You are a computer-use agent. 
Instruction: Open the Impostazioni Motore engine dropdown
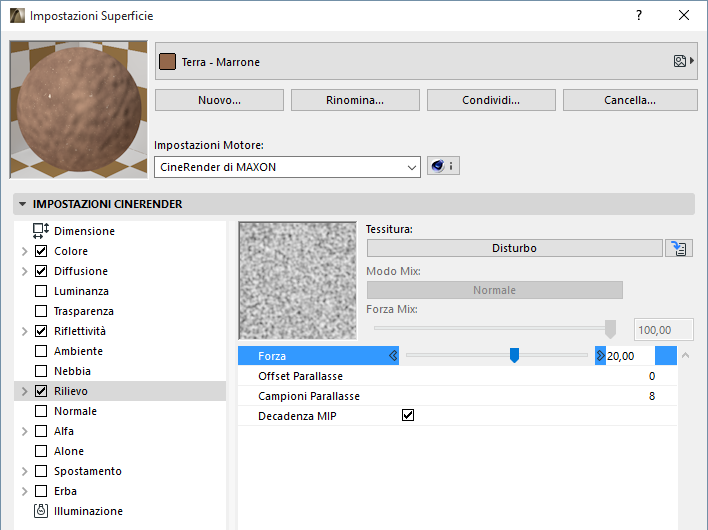[287, 167]
